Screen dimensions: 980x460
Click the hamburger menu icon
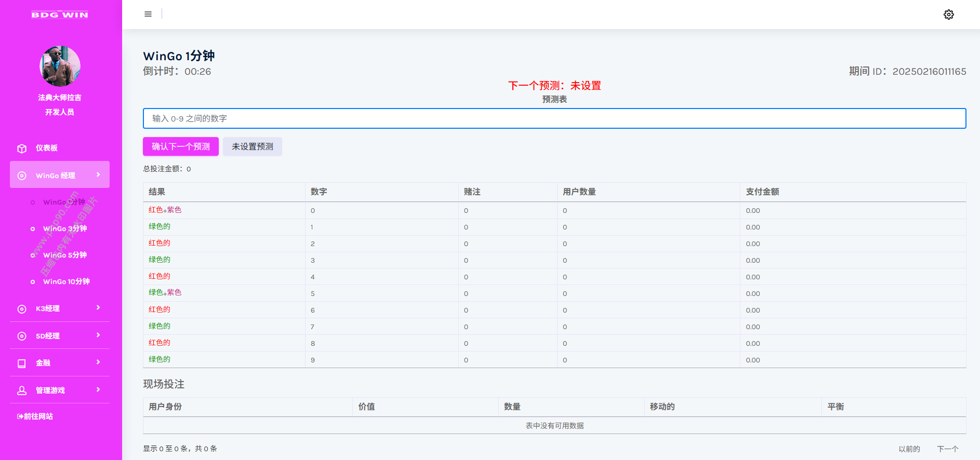148,14
